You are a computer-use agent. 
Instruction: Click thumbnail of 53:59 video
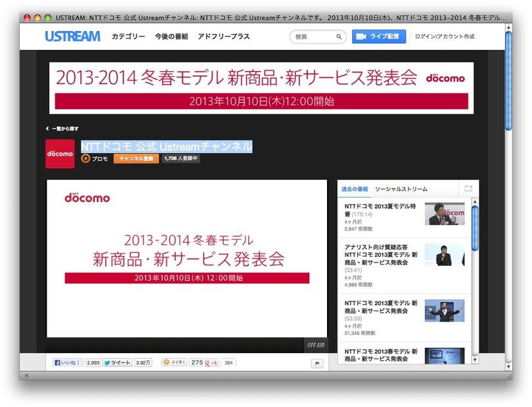click(x=445, y=311)
